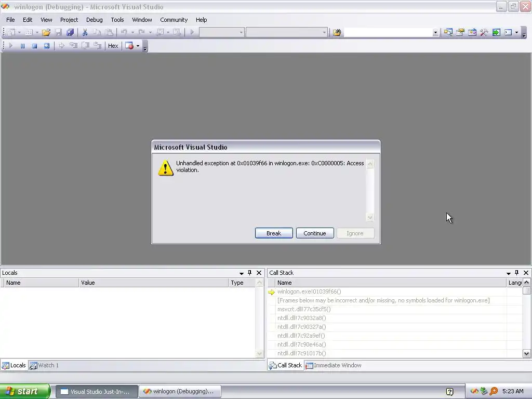532x399 pixels.
Task: Click the Undo arrow icon
Action: click(x=124, y=32)
